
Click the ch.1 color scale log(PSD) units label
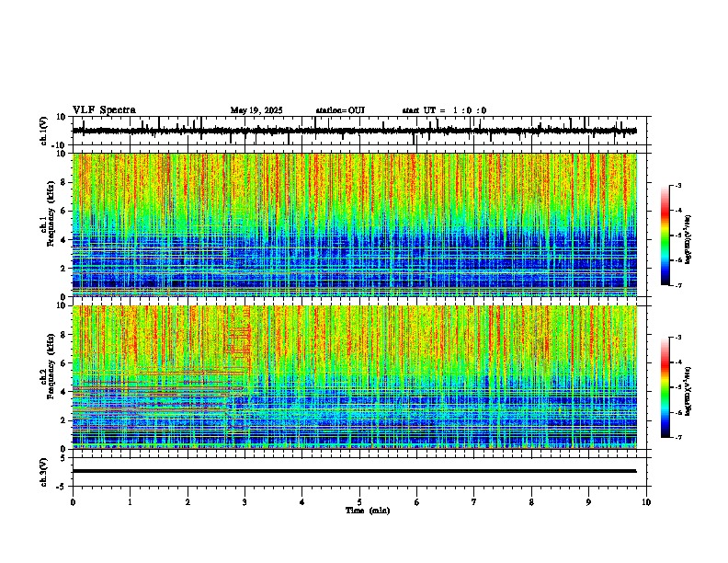tap(688, 240)
